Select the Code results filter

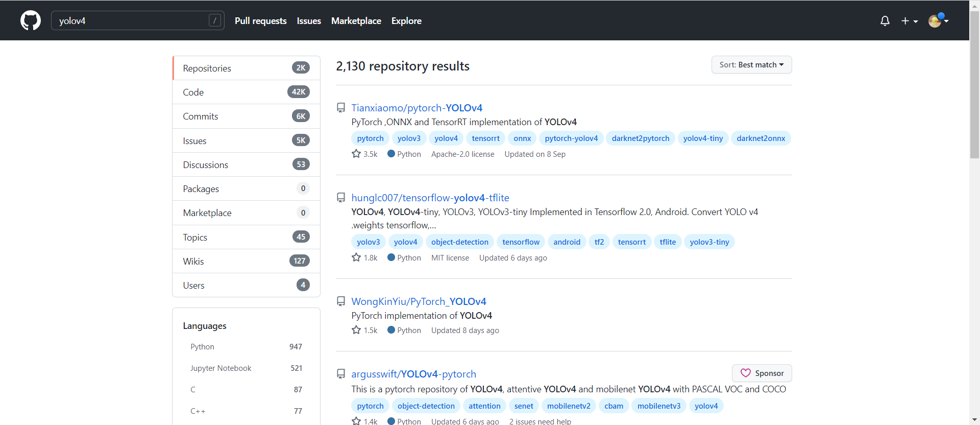(x=247, y=92)
